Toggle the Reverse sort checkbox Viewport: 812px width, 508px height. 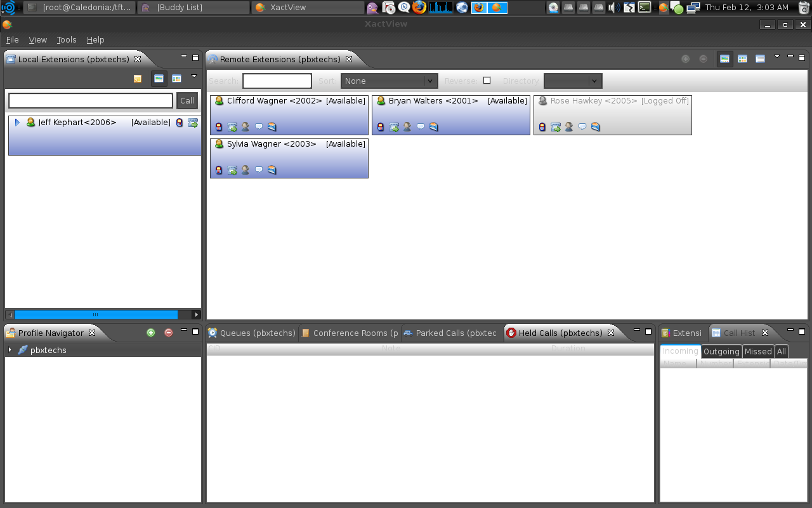[487, 80]
